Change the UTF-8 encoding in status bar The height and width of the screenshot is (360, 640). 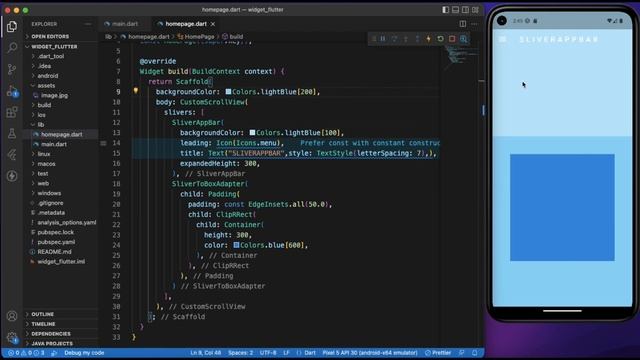(x=268, y=353)
